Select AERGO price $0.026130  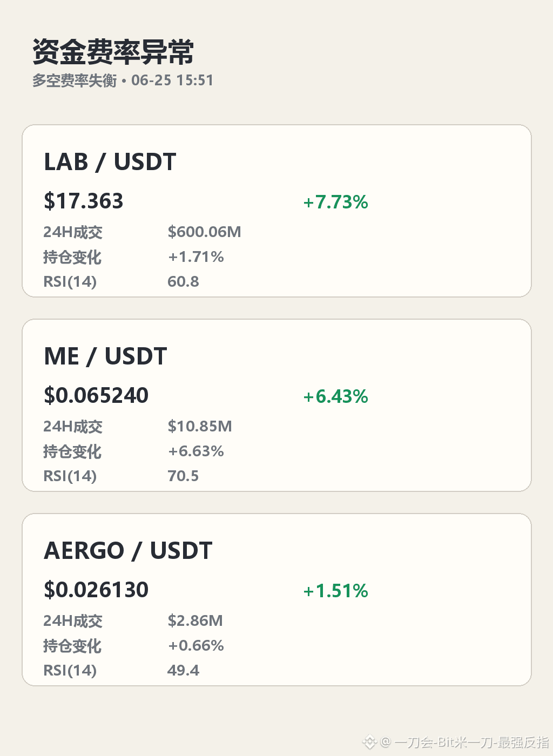click(96, 590)
